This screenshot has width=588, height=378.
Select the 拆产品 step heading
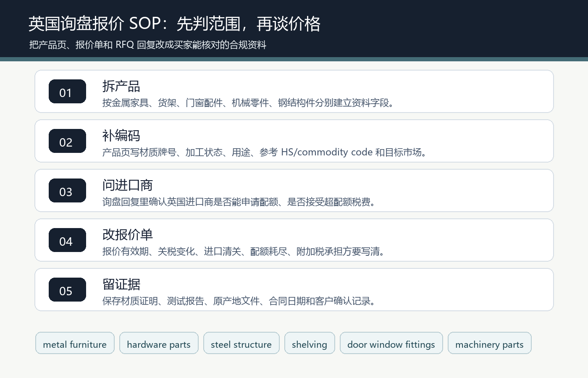(x=121, y=86)
